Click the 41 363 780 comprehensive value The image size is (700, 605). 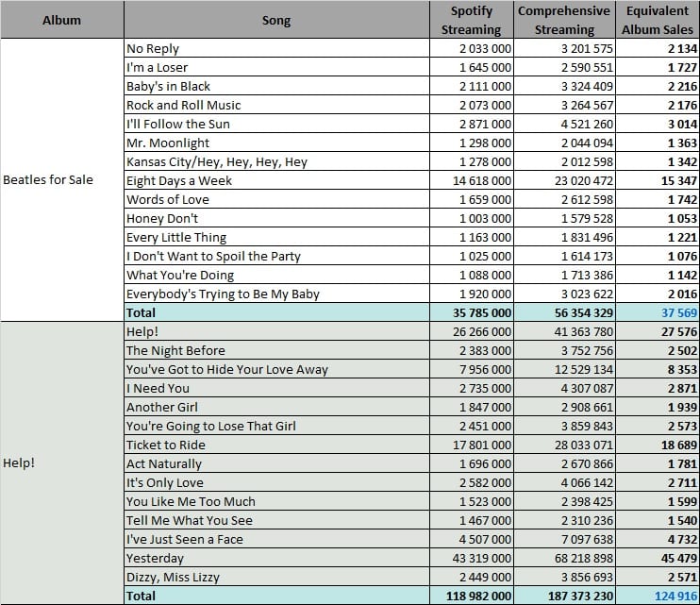click(x=564, y=331)
